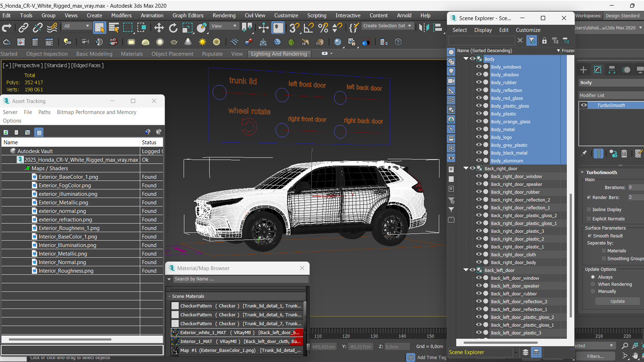Image resolution: width=644 pixels, height=362 pixels.
Task: Toggle Pin Stack icon
Action: click(584, 154)
